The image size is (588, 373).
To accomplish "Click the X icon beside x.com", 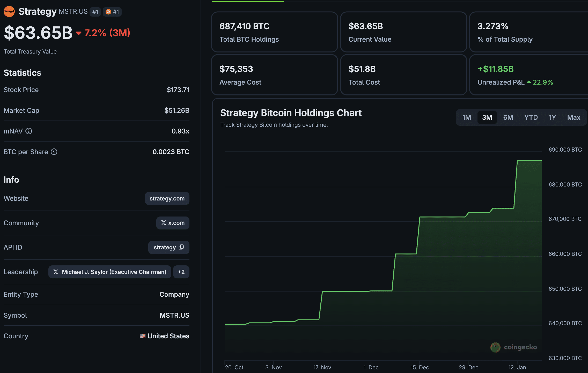I will (x=164, y=223).
